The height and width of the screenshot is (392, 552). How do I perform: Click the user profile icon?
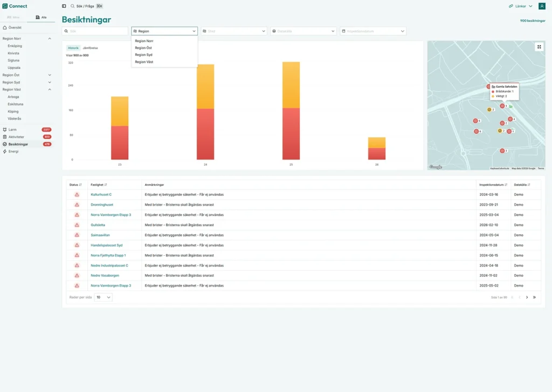(x=542, y=6)
